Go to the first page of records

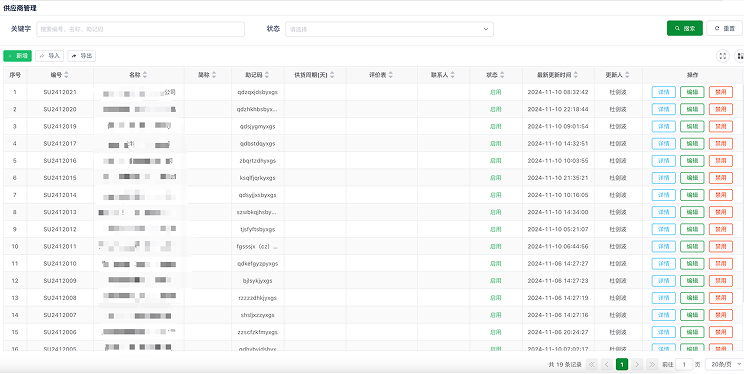point(591,365)
